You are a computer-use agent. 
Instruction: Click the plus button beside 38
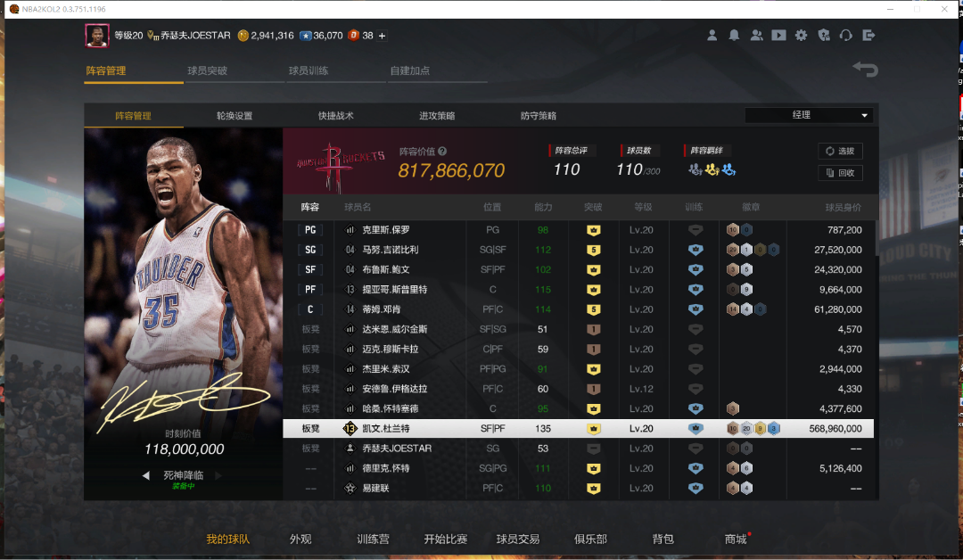(x=382, y=36)
